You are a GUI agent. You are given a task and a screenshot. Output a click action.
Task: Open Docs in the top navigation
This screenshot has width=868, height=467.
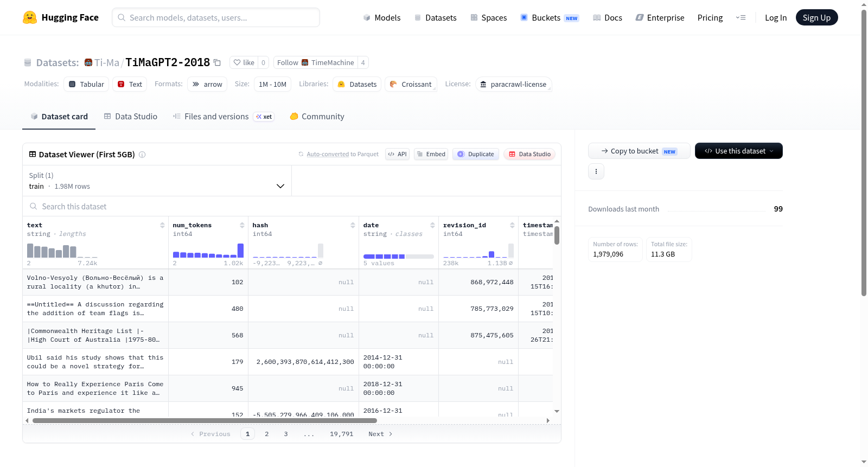[608, 17]
